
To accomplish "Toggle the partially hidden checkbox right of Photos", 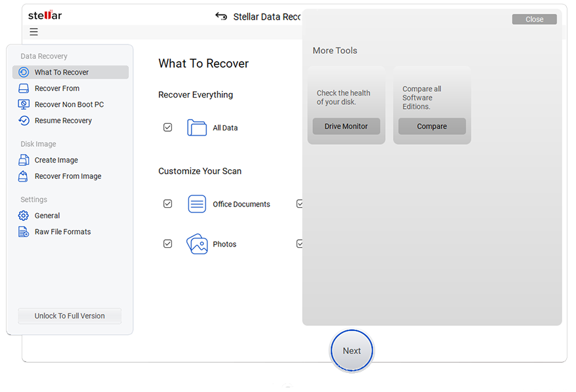I will (x=299, y=244).
